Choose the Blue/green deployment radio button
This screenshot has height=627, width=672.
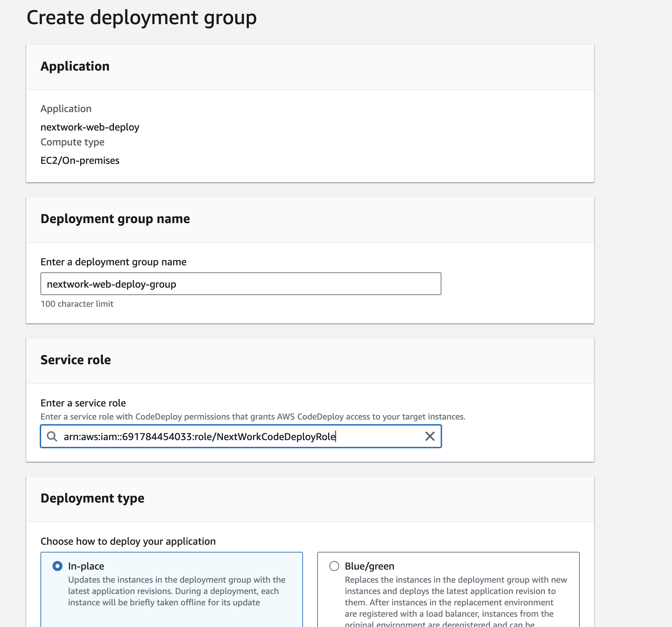tap(334, 566)
